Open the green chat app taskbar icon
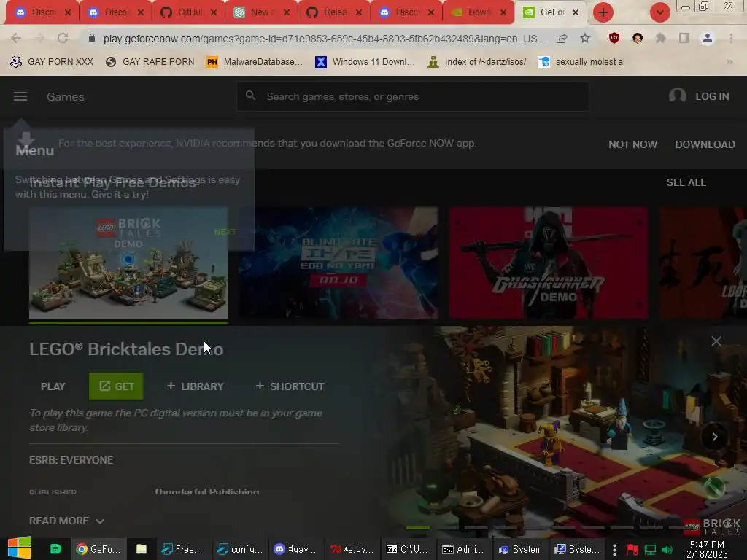 (55, 549)
